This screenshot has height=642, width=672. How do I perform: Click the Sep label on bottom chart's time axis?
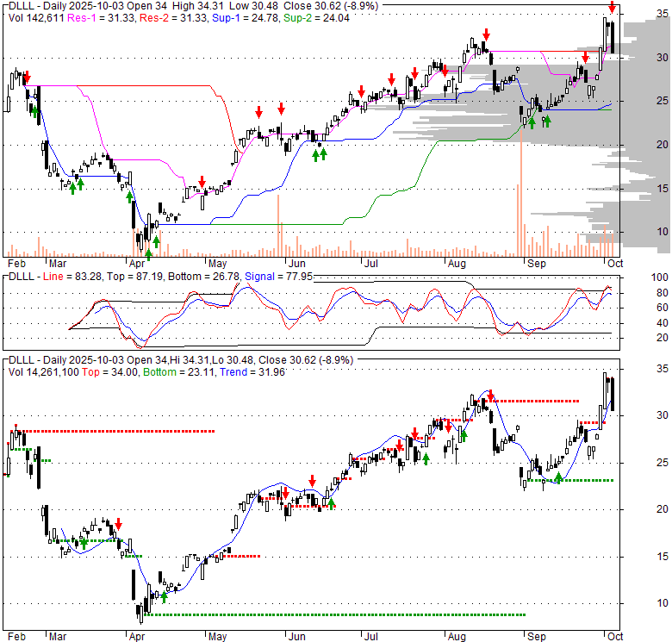[x=536, y=637]
